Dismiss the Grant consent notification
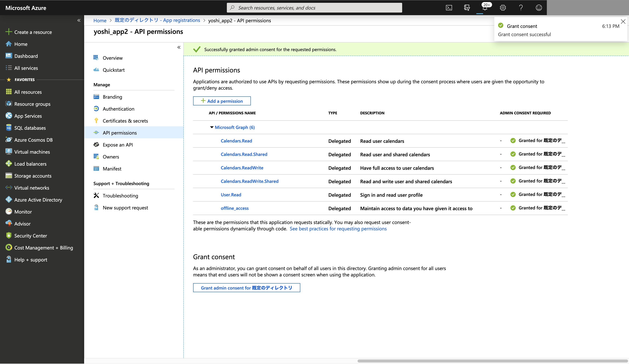The image size is (629, 364). click(623, 22)
